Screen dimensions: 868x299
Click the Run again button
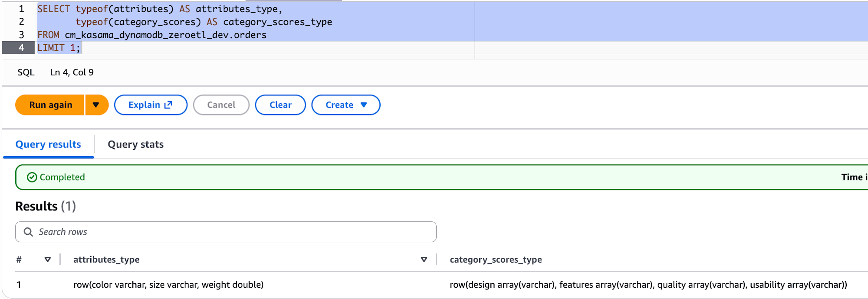pyautogui.click(x=50, y=105)
